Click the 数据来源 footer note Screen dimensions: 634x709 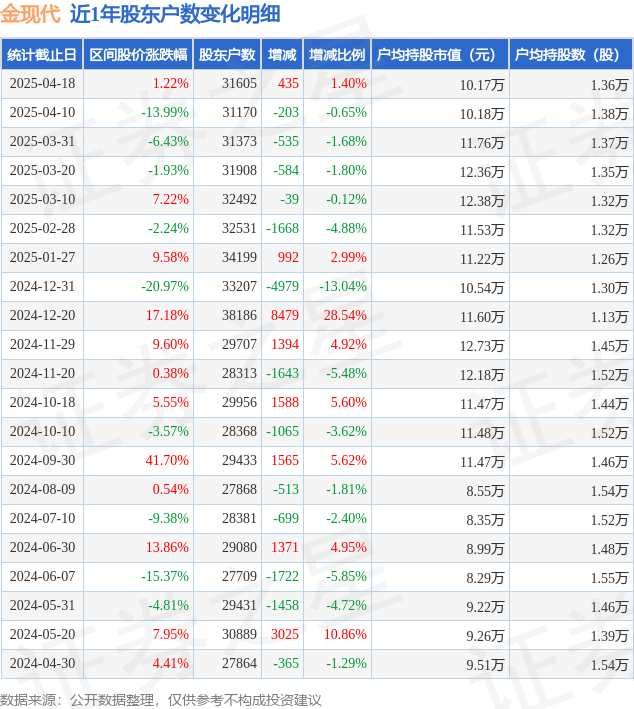point(161,700)
